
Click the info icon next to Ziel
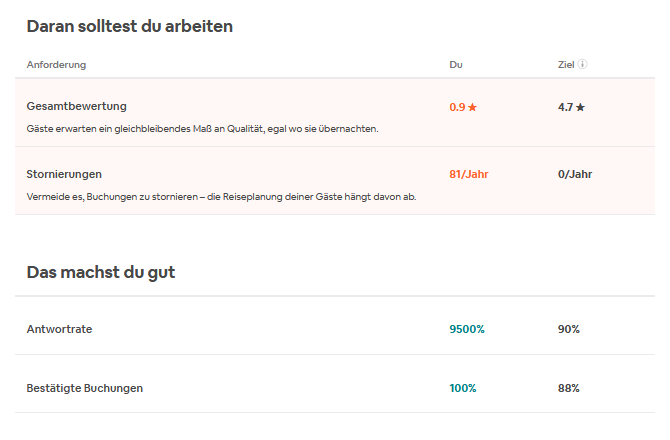click(582, 65)
